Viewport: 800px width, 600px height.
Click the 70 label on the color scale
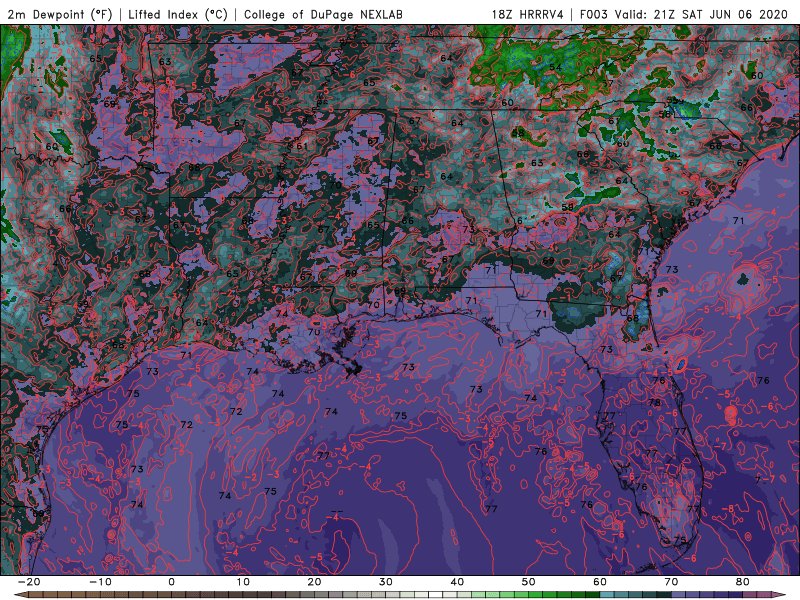(x=671, y=582)
